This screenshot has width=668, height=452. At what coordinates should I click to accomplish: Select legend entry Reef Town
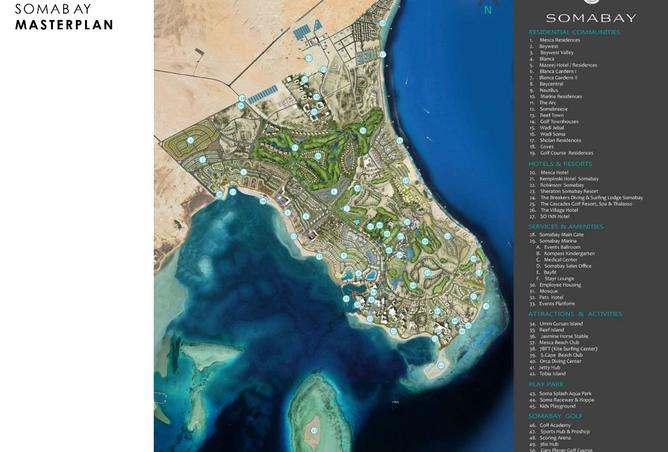[547, 115]
